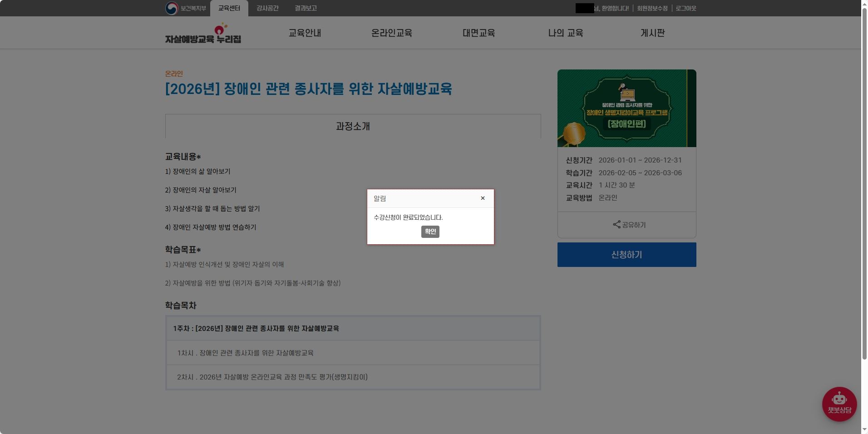Open the 나의 교육 menu

click(565, 33)
